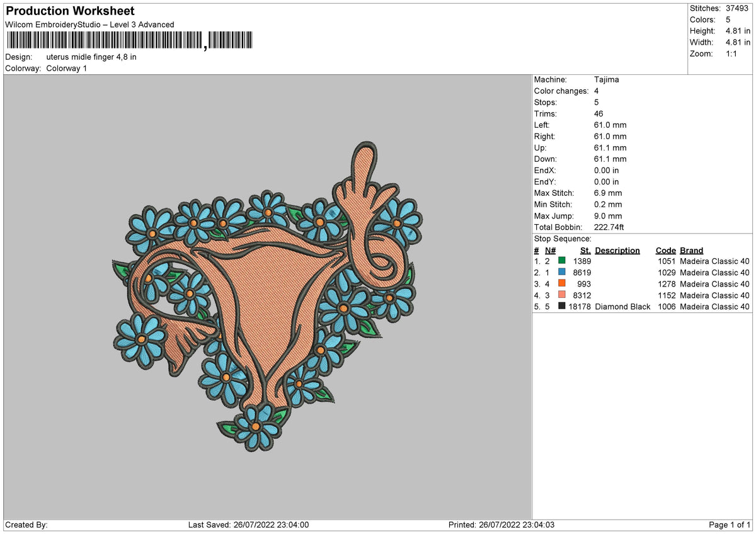The height and width of the screenshot is (534, 756).
Task: Select the Diamond Black thread swatch
Action: click(x=563, y=307)
